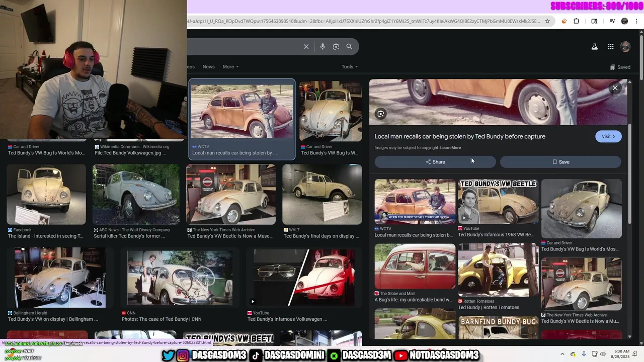The image size is (644, 362).
Task: Click the cloud status tray icon with warning badge
Action: point(573,354)
